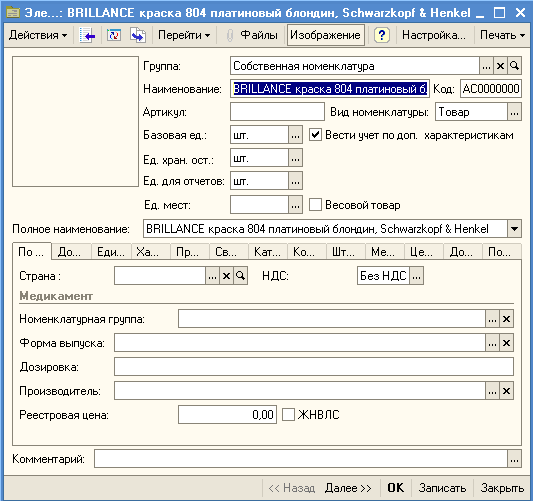Open Группа value with magnifier icon
This screenshot has height=501, width=533.
514,66
